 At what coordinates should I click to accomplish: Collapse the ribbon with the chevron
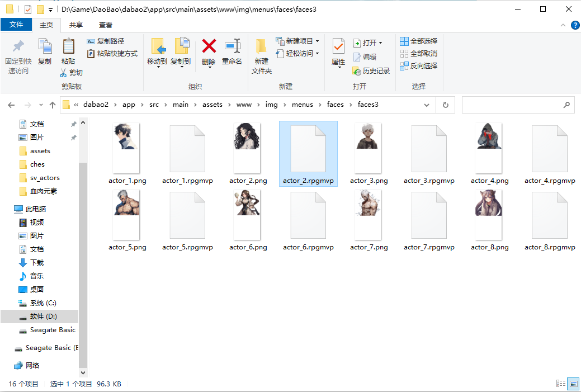(x=563, y=25)
